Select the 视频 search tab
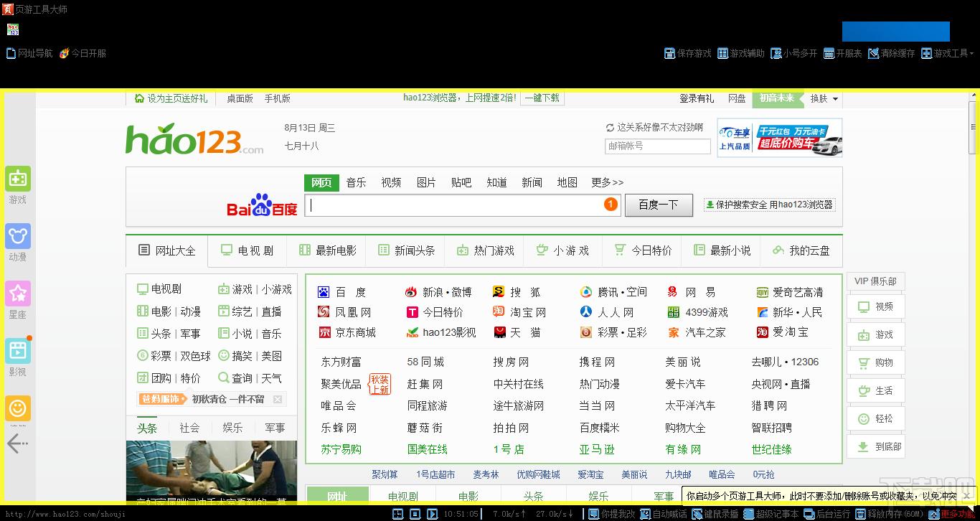This screenshot has height=521, width=980. tap(391, 182)
